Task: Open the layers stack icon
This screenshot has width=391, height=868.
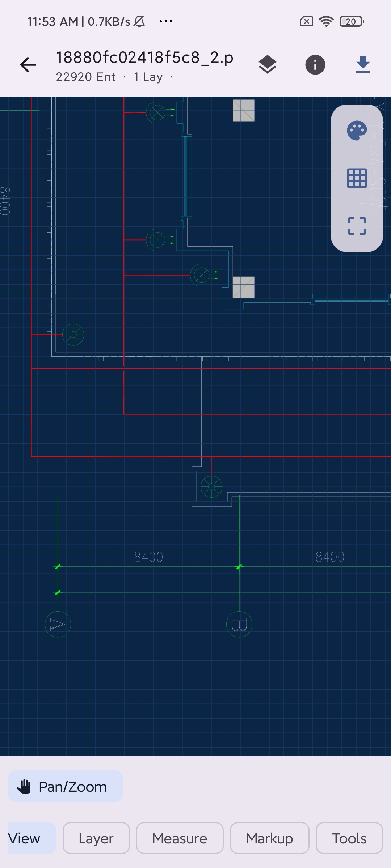Action: (x=268, y=65)
